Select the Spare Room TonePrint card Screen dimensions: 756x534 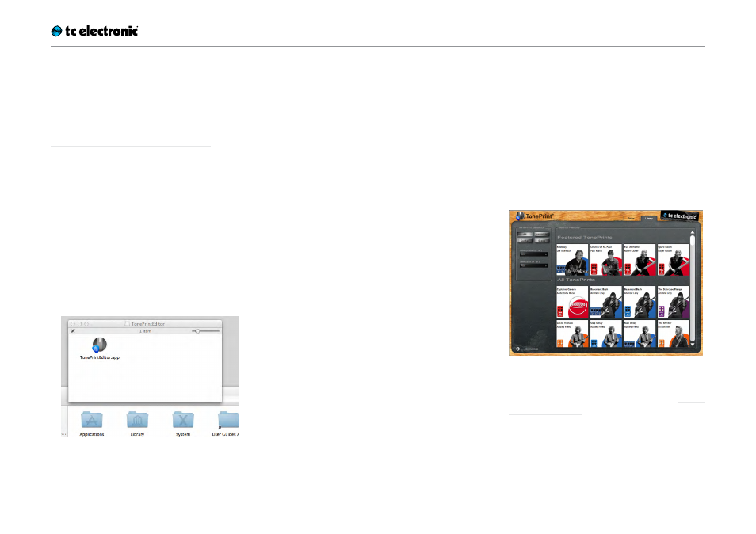674,260
